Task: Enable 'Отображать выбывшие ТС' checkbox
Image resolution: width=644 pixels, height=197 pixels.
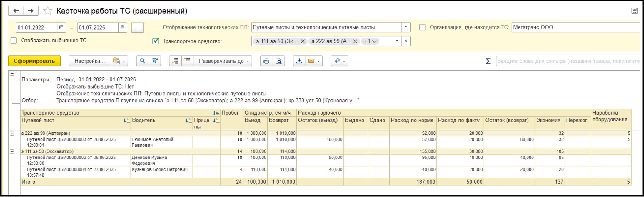Action: pyautogui.click(x=14, y=41)
